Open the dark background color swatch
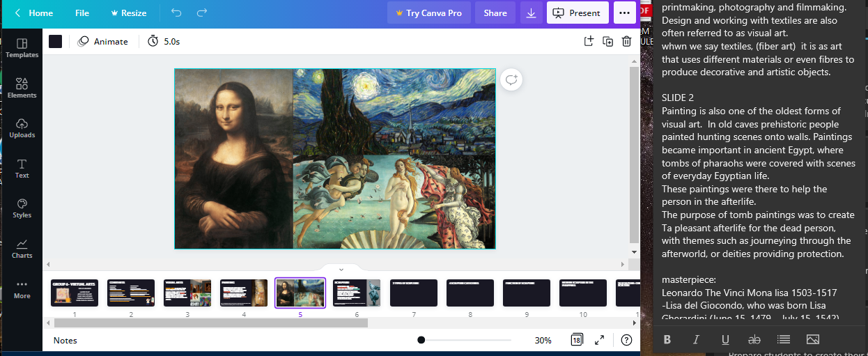This screenshot has height=356, width=868. coord(55,41)
